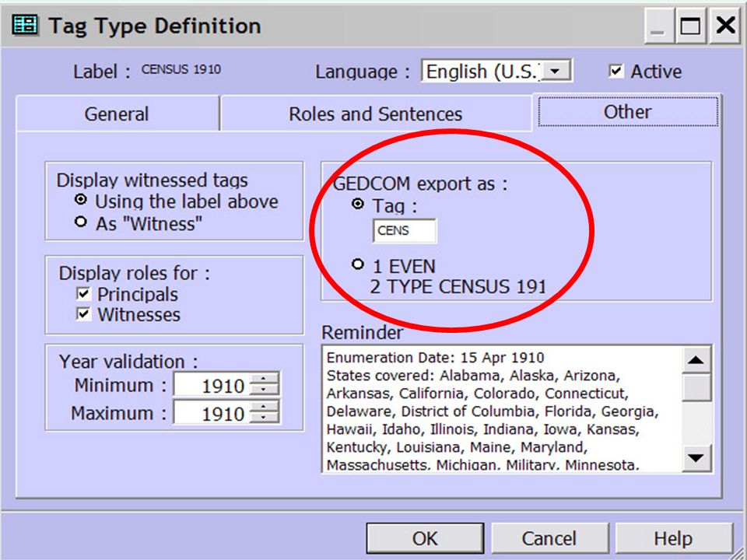Click the GEDCOM Tag input field CENS
This screenshot has height=560, width=747.
click(404, 230)
